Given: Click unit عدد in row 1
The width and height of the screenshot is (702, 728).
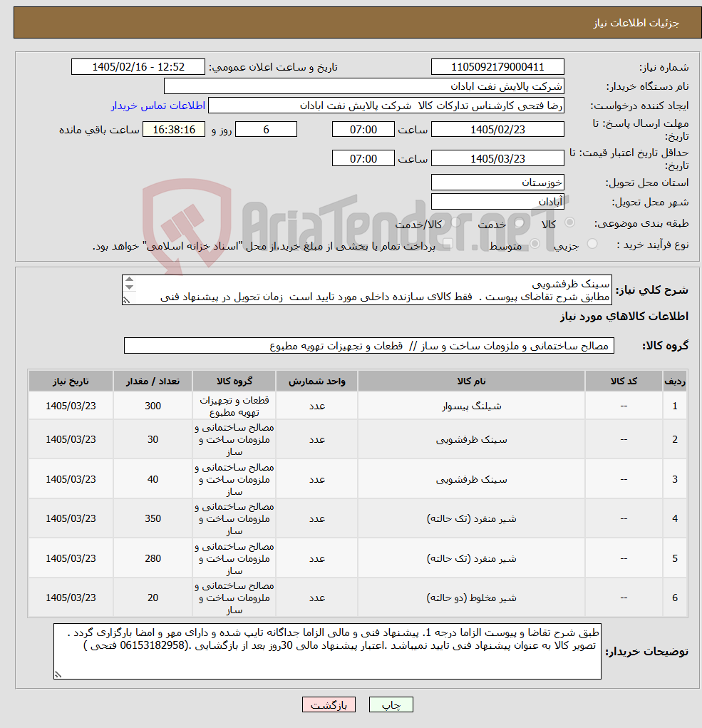Looking at the screenshot, I should point(317,406).
